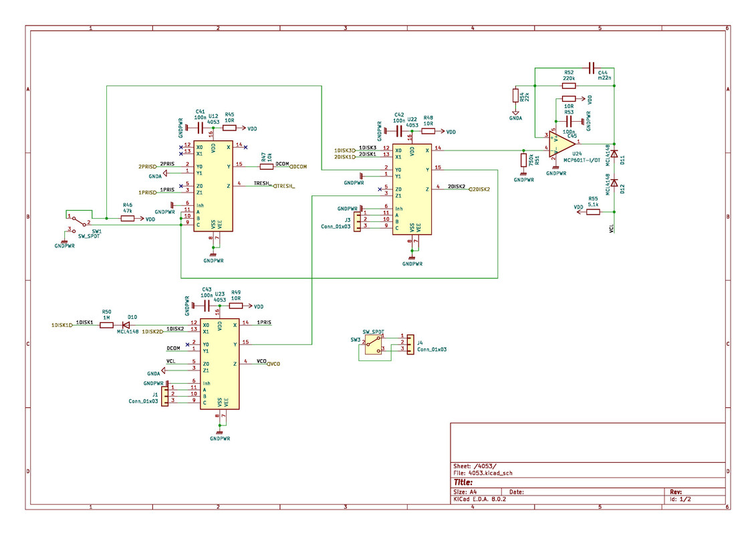Screen dimensions: 756x535
Task: Click the 'Rev:' field in title block
Action: click(x=676, y=492)
